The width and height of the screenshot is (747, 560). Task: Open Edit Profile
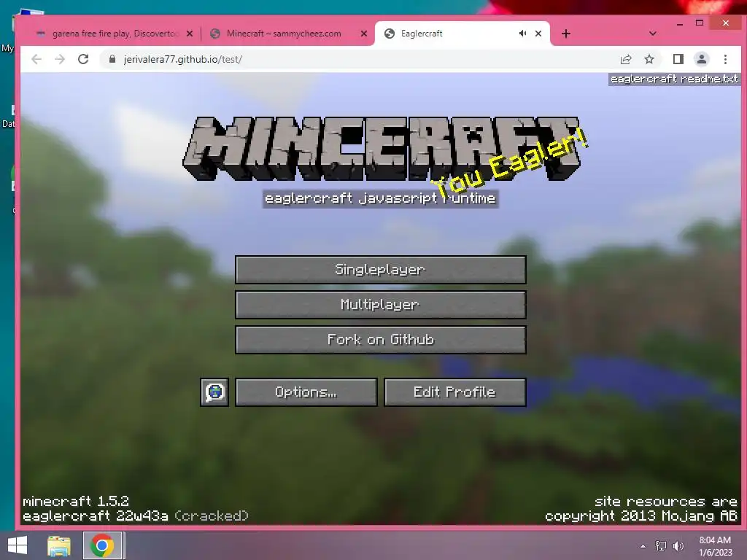(x=455, y=392)
